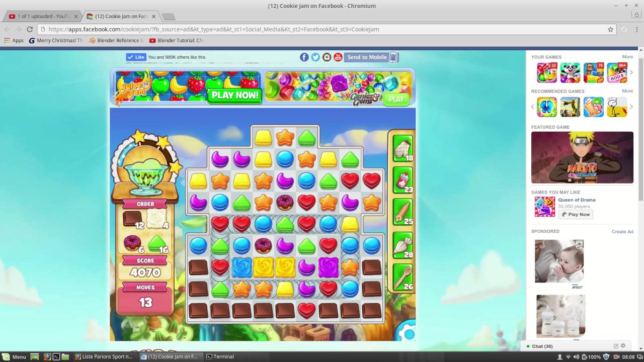Open the YouTube icon above the game
This screenshot has height=362, width=644.
click(x=338, y=57)
